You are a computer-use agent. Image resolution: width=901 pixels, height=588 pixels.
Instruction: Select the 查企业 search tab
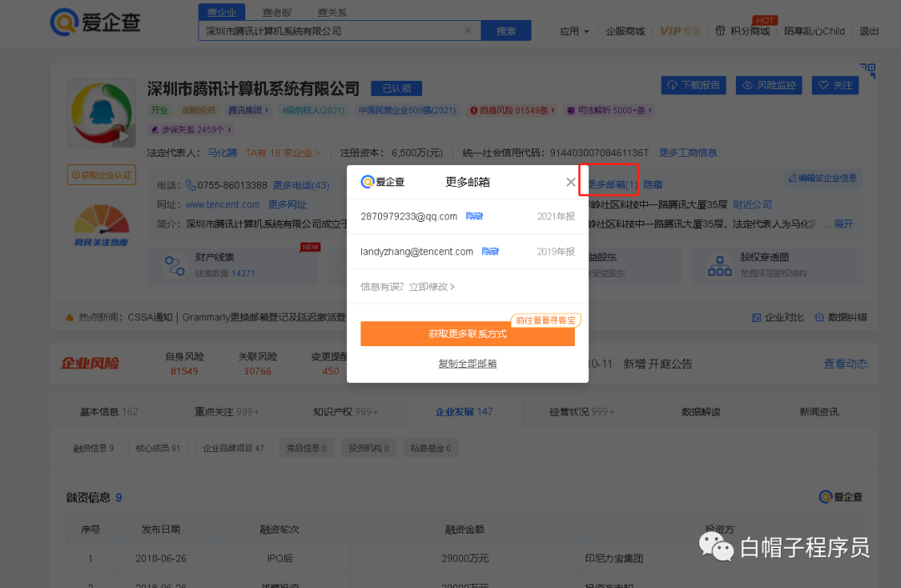click(x=221, y=12)
